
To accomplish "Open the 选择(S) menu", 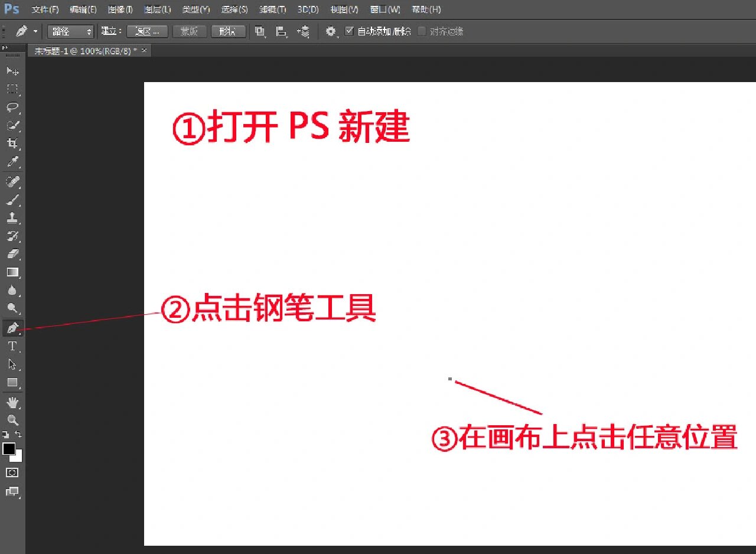I will 234,9.
